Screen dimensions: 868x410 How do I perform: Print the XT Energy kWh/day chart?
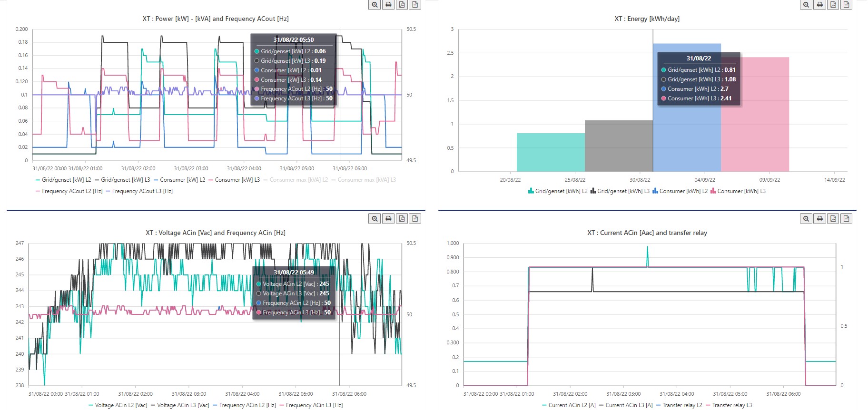819,5
